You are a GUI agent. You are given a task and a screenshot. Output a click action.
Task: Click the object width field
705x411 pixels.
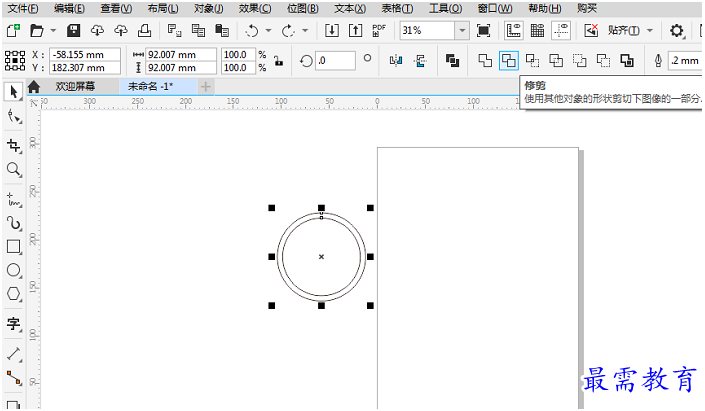181,54
